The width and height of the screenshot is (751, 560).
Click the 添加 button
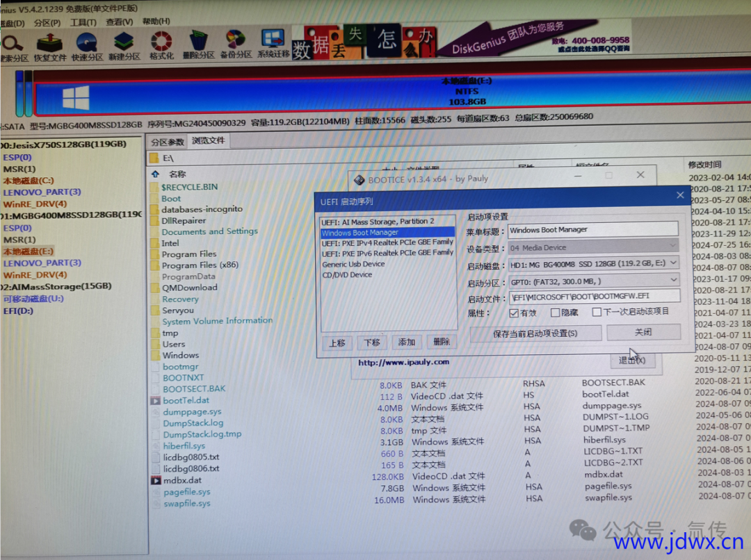coord(407,342)
